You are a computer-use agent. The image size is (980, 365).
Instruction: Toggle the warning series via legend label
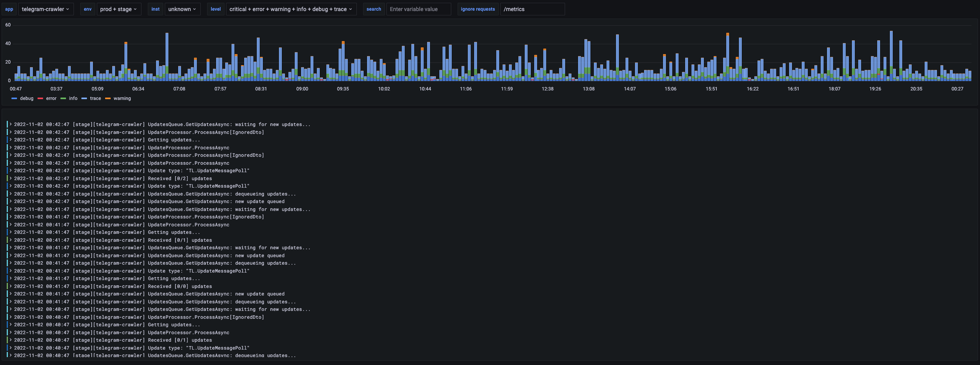122,98
